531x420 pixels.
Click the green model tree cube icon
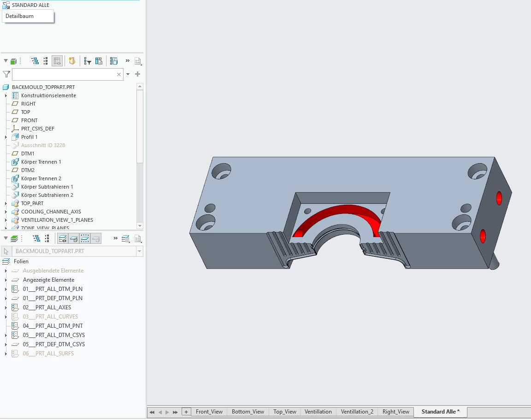click(x=13, y=61)
